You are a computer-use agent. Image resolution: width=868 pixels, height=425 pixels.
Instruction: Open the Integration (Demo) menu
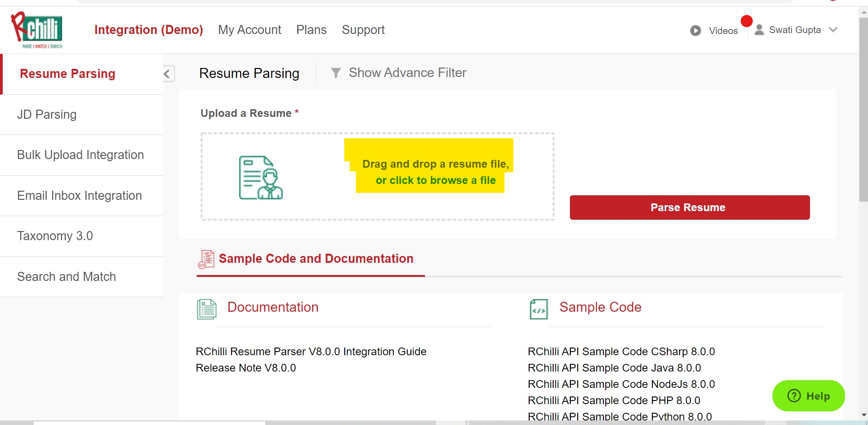coord(149,30)
